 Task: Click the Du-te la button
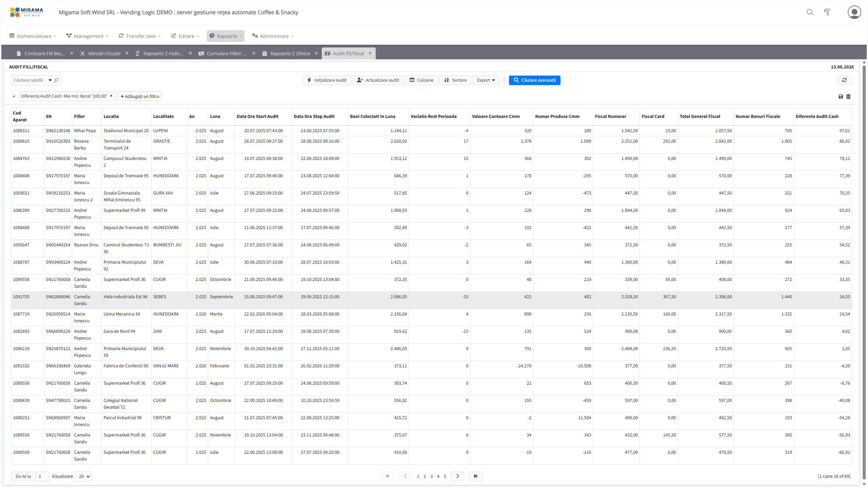(x=23, y=476)
